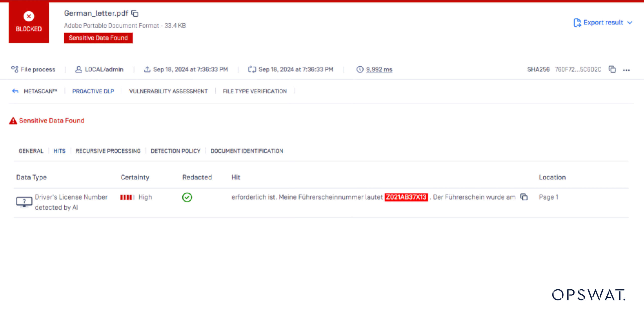Select the Detection Policy sub-tab
644x320 pixels.
(175, 151)
